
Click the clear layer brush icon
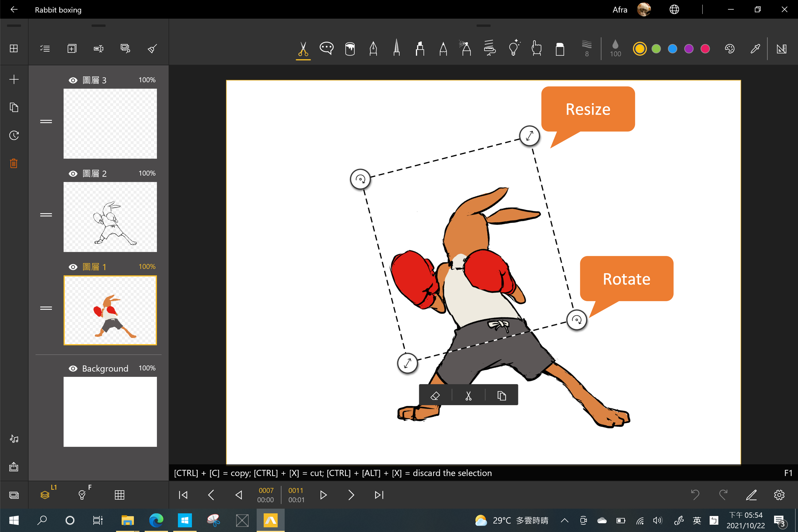(x=152, y=49)
